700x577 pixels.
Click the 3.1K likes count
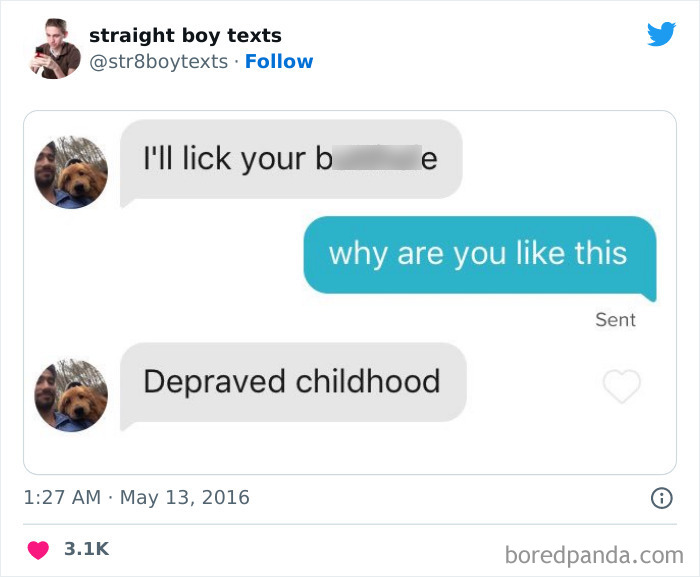point(87,549)
